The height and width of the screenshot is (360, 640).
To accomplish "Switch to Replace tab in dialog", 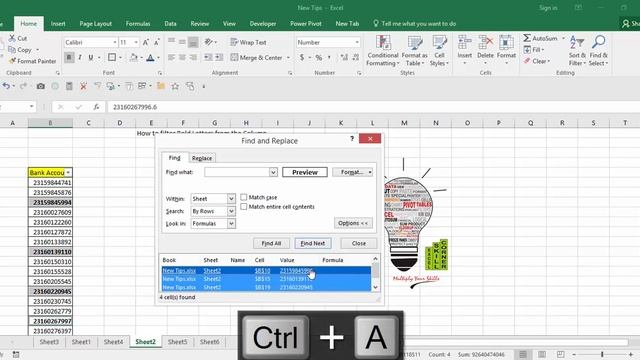I will pyautogui.click(x=202, y=158).
